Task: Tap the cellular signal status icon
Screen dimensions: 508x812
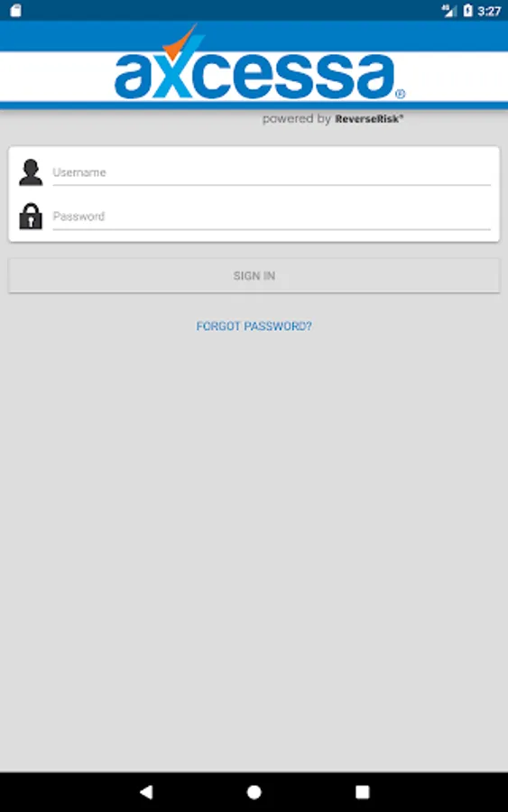Action: click(x=448, y=10)
